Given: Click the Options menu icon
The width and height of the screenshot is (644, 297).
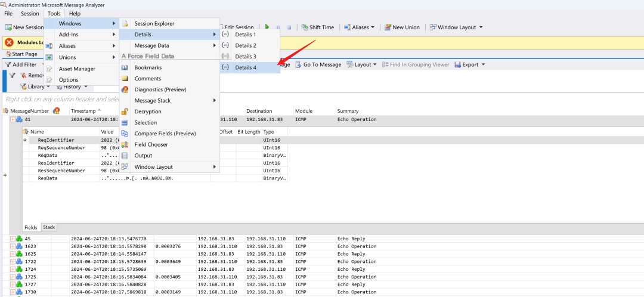Looking at the screenshot, I should pyautogui.click(x=49, y=80).
